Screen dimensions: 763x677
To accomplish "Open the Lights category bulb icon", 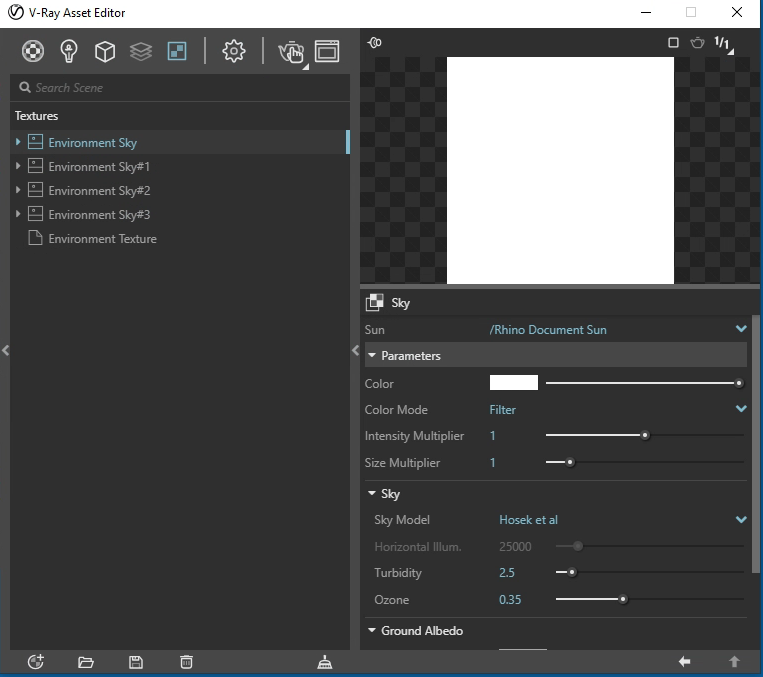I will click(69, 51).
